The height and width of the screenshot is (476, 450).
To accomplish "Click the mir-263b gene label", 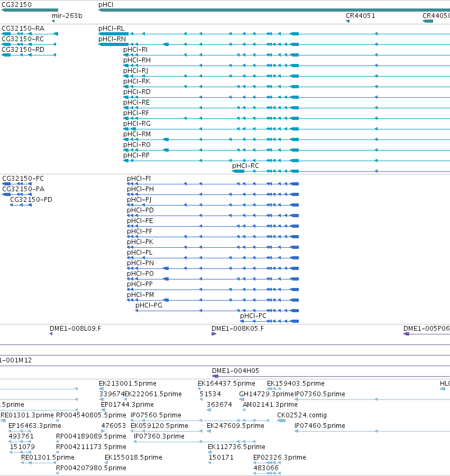I will (x=67, y=16).
